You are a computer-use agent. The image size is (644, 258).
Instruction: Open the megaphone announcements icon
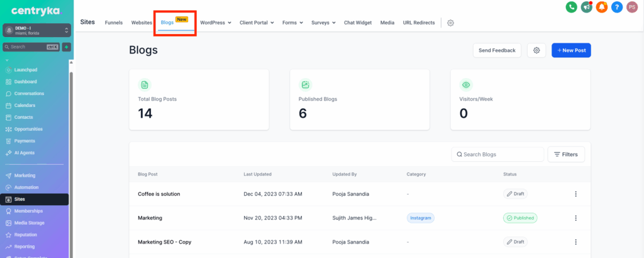pos(586,8)
